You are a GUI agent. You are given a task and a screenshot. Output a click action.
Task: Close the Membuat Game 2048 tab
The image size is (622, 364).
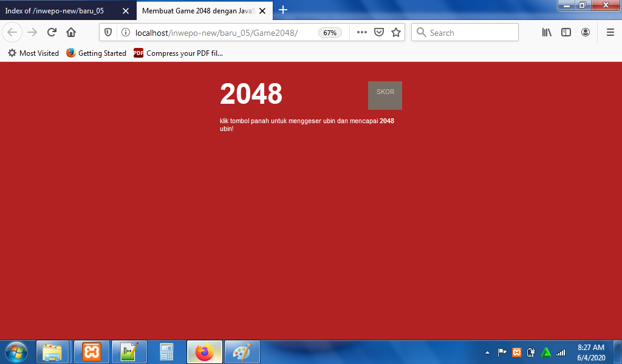point(262,11)
